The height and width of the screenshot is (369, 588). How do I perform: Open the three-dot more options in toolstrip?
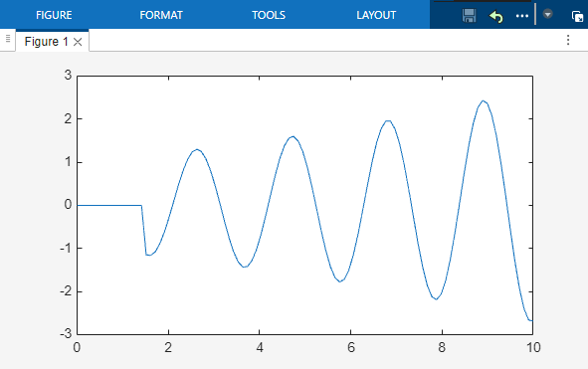pos(522,16)
